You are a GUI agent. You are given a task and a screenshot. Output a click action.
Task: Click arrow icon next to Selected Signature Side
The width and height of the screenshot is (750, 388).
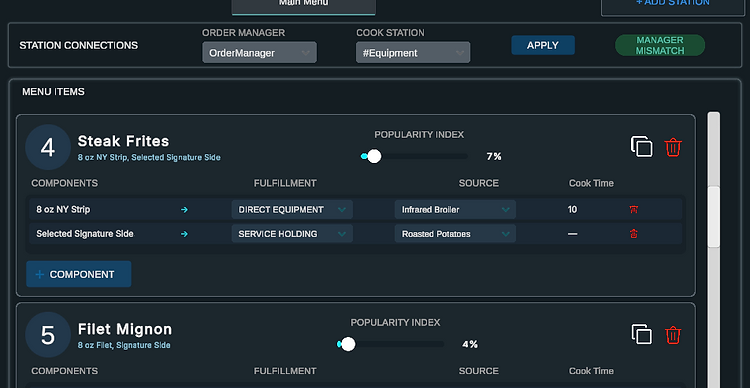point(184,234)
